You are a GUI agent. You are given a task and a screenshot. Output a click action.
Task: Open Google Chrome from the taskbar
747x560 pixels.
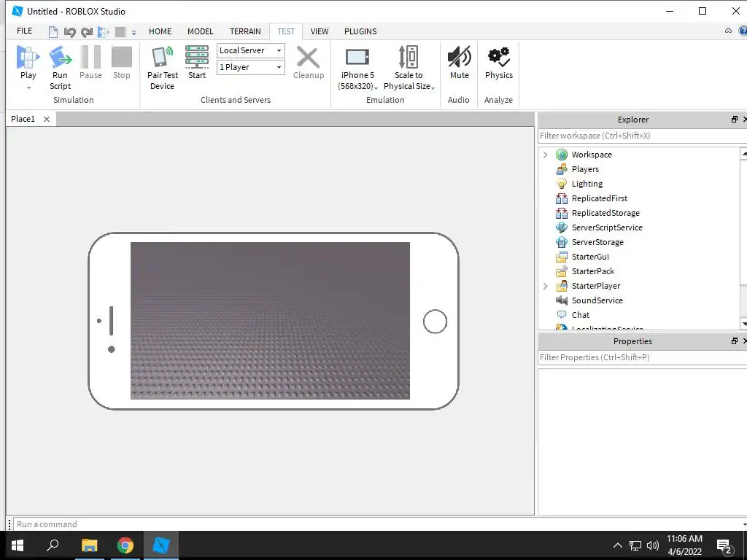pyautogui.click(x=125, y=545)
